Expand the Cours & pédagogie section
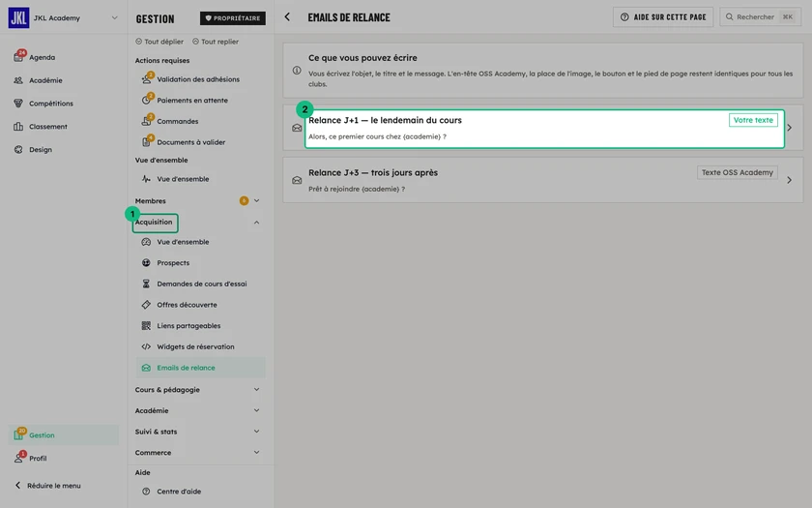The height and width of the screenshot is (508, 812). click(x=256, y=389)
